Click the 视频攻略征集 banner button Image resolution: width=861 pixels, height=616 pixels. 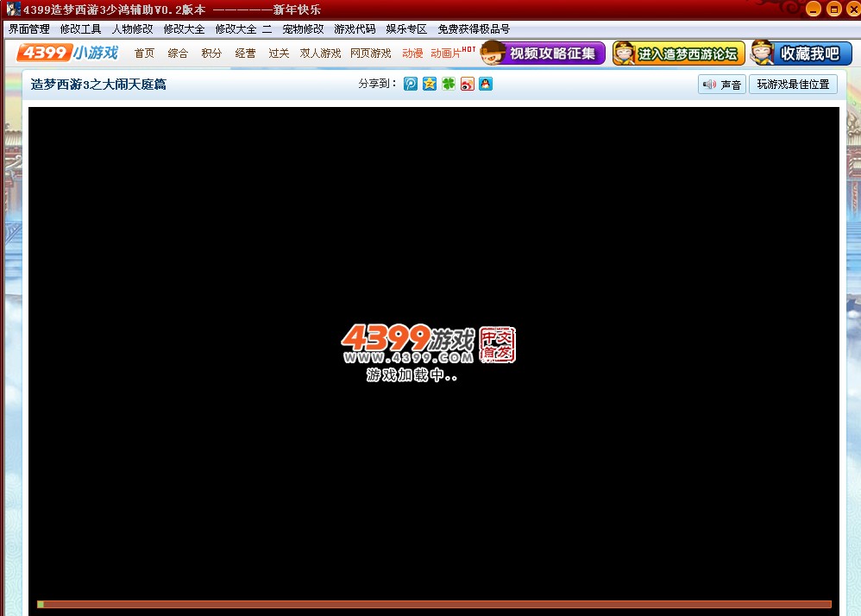[543, 53]
